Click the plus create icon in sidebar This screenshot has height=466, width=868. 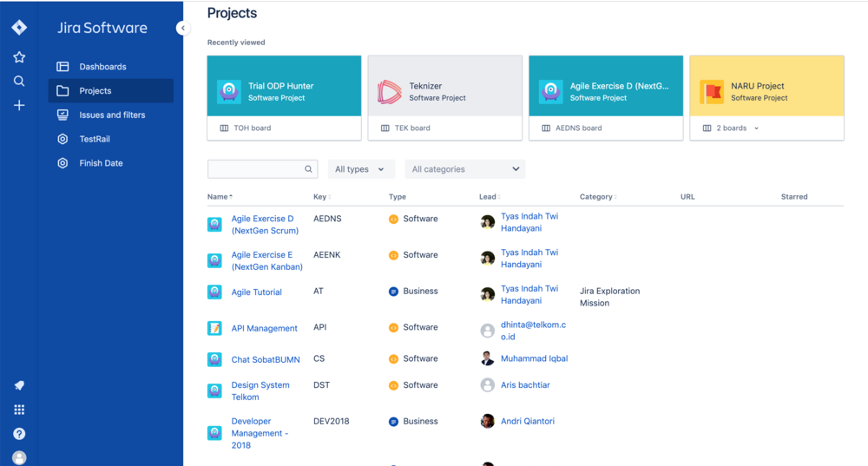tap(19, 105)
